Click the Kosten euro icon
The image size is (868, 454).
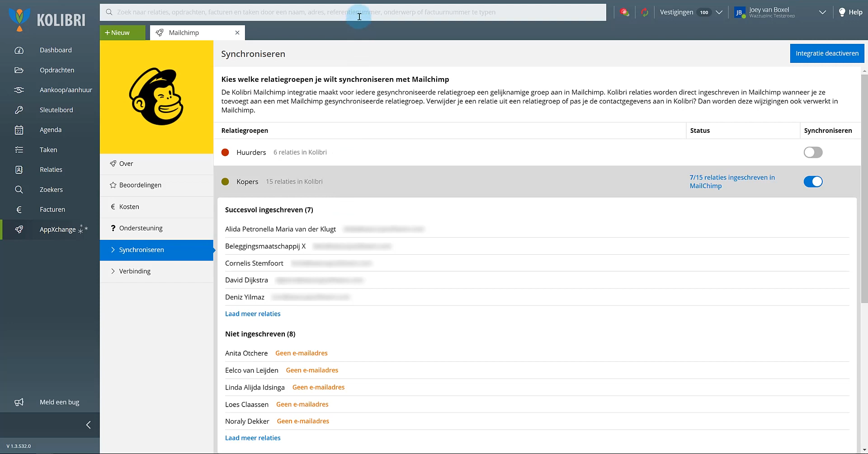pyautogui.click(x=113, y=206)
